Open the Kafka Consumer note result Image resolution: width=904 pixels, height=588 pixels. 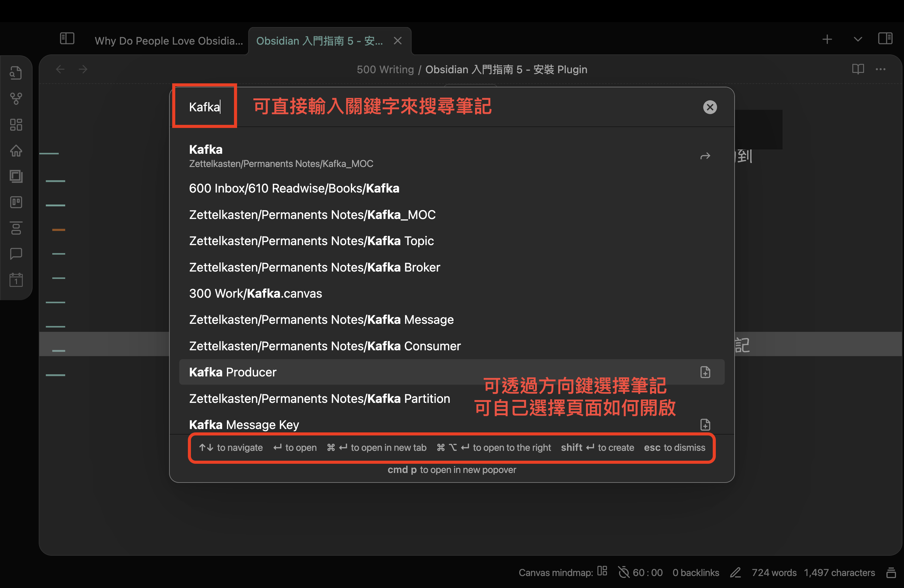(452, 346)
